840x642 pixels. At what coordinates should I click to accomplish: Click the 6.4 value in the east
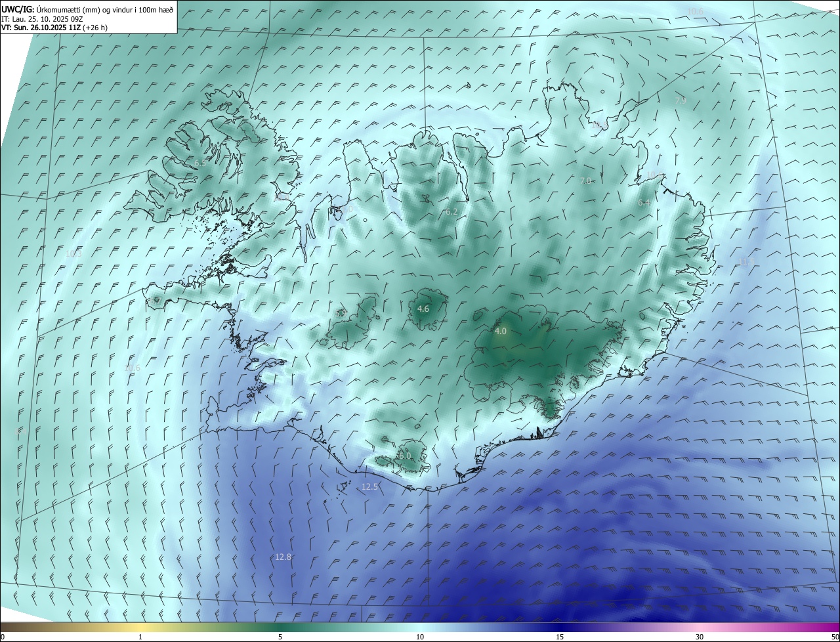(644, 203)
